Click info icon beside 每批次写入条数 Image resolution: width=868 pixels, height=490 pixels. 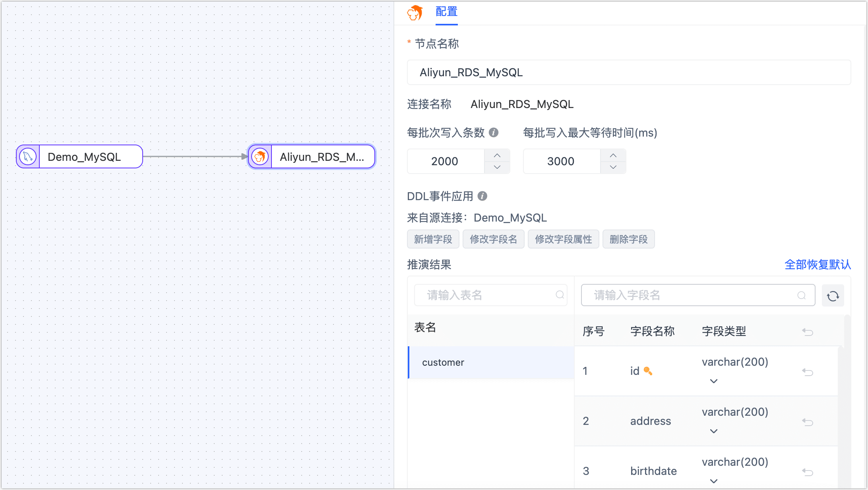[x=494, y=133]
